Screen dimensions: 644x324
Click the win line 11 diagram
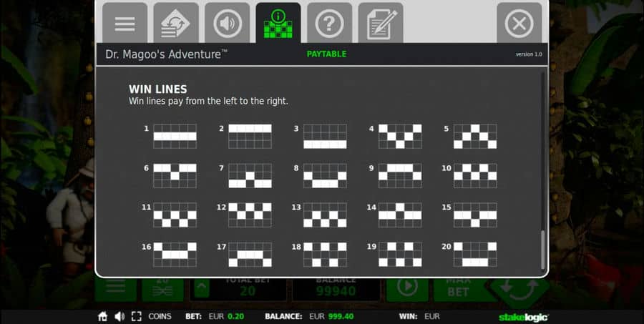click(175, 215)
